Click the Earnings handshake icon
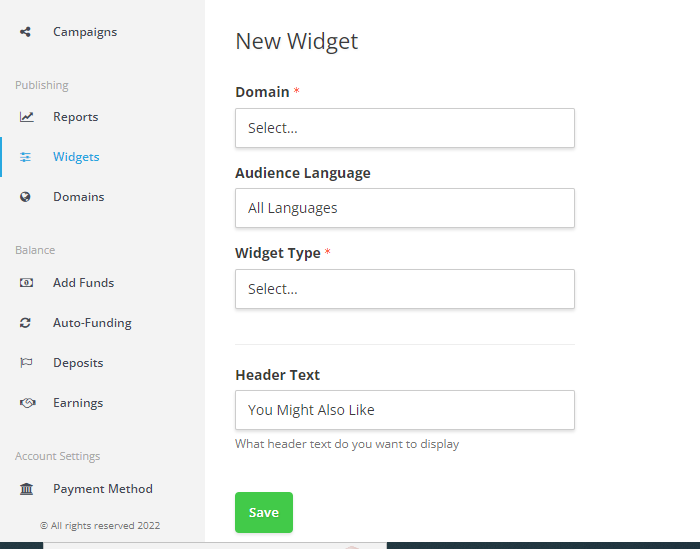Screen dimensions: 700x549 point(26,403)
